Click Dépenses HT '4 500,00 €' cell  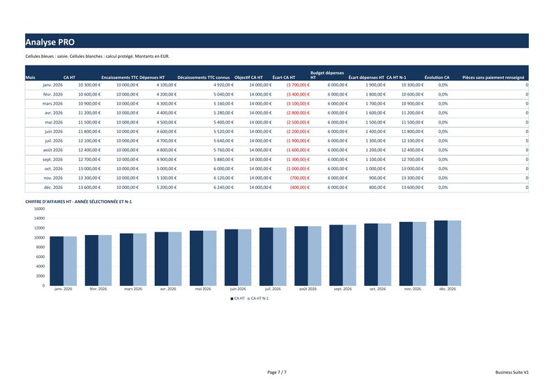[167, 123]
